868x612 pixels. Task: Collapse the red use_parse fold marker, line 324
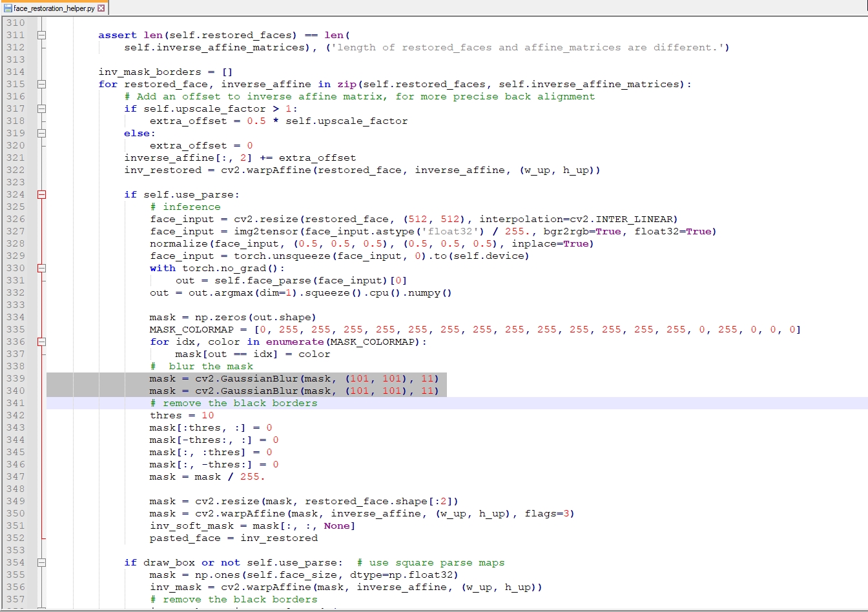pos(41,195)
